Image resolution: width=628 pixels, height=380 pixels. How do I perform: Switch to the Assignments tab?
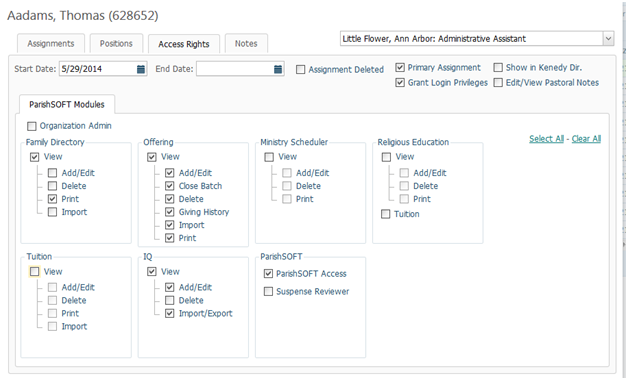51,43
